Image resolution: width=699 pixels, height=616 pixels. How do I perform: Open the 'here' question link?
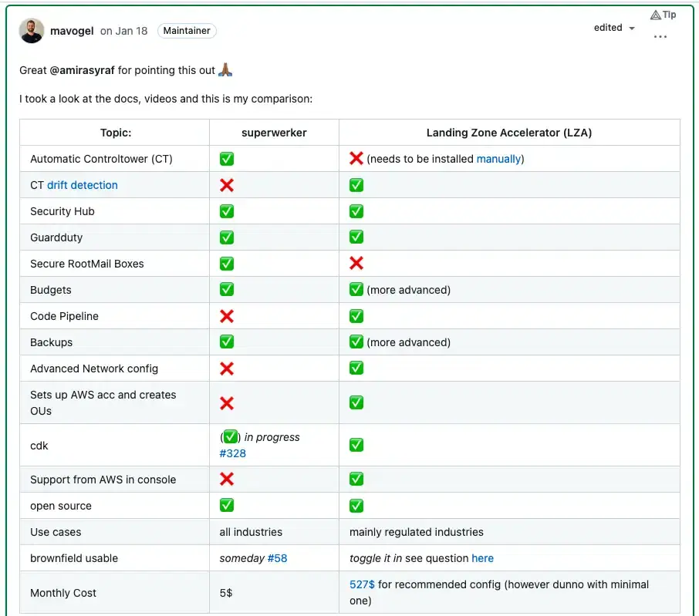click(482, 558)
